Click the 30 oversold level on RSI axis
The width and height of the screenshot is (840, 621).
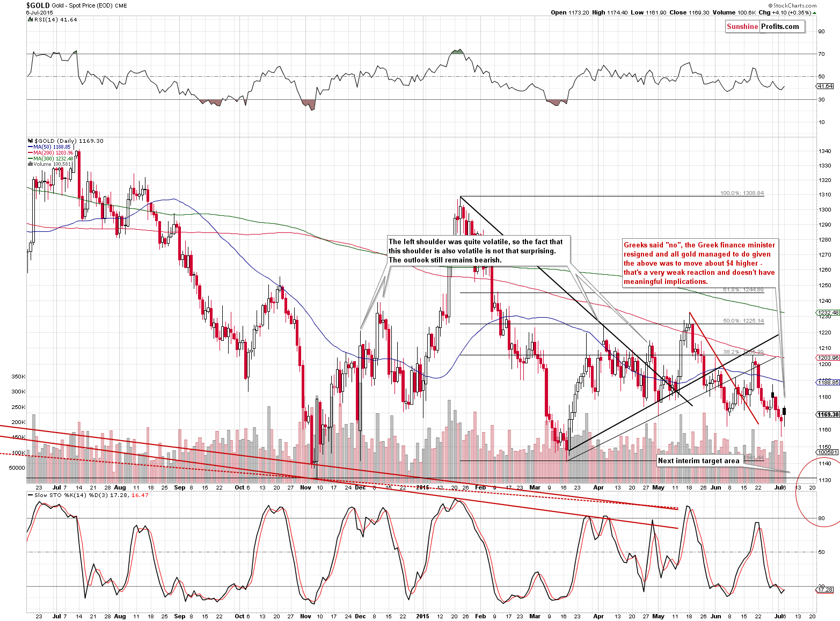(x=821, y=99)
